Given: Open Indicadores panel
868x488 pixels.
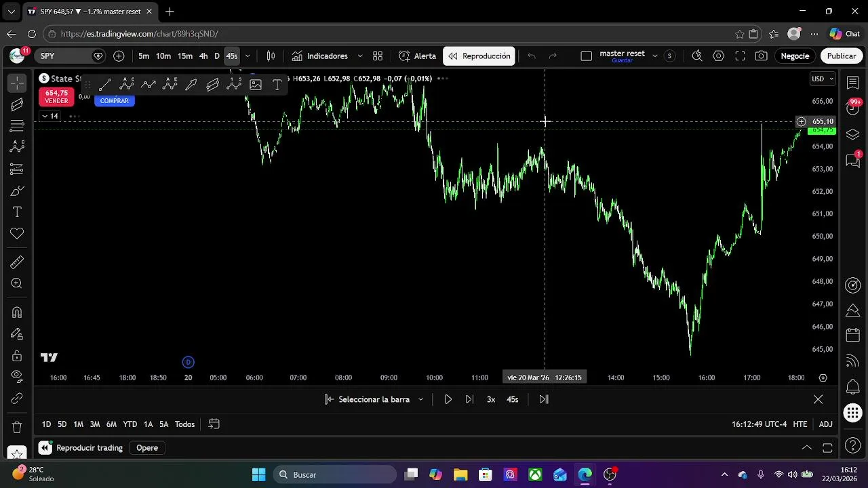Looking at the screenshot, I should [x=319, y=56].
